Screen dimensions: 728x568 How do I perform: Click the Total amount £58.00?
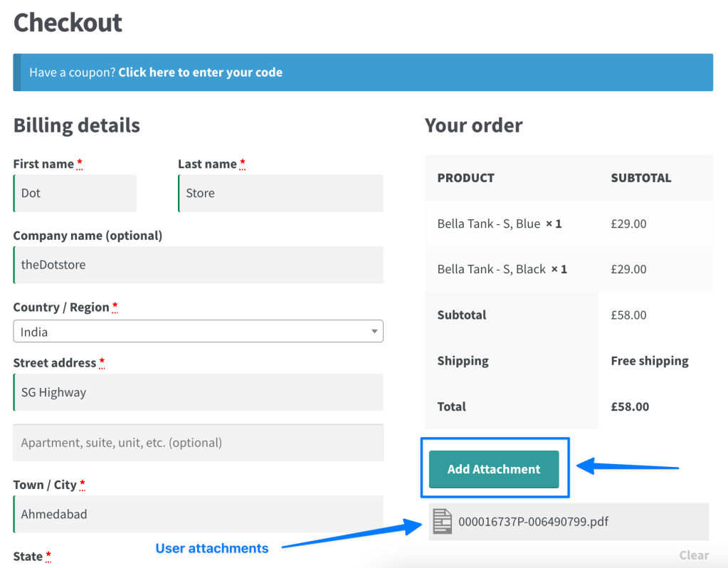[x=630, y=406]
